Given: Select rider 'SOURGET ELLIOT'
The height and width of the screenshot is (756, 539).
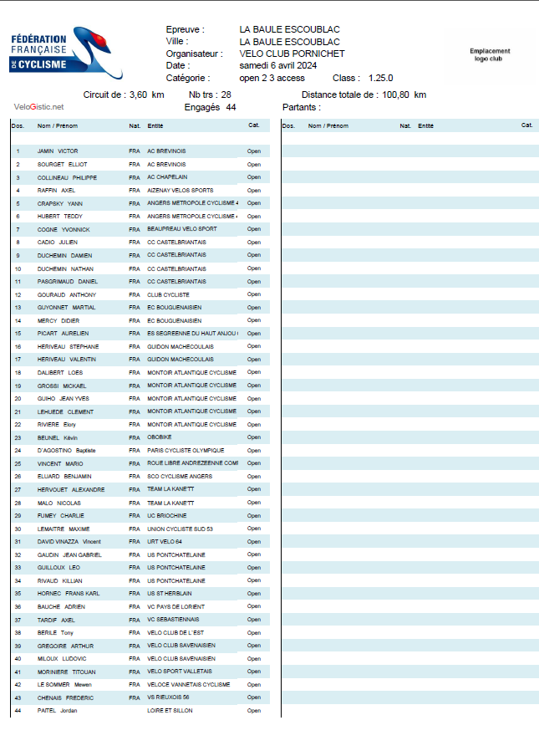Looking at the screenshot, I should (62, 165).
